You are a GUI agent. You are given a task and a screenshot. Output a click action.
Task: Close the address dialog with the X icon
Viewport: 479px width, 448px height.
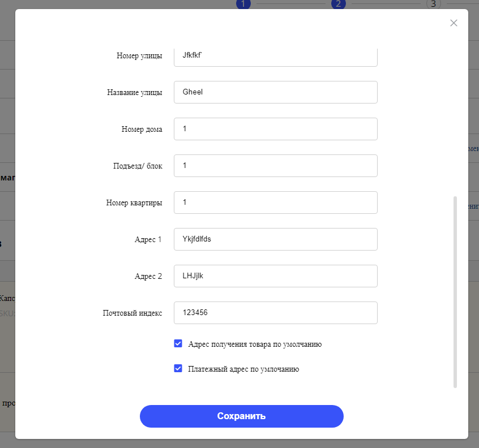pyautogui.click(x=454, y=23)
